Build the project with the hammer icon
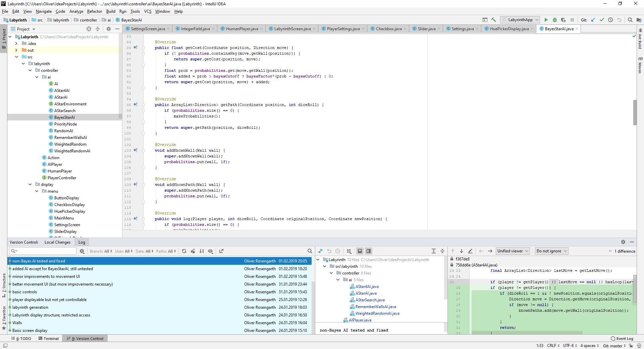The height and width of the screenshot is (349, 644). 493,20
